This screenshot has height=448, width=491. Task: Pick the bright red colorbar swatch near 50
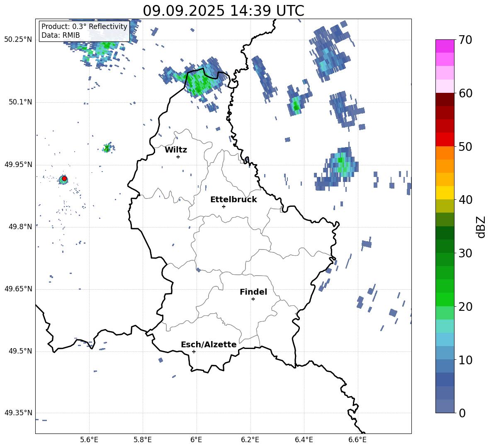click(445, 140)
